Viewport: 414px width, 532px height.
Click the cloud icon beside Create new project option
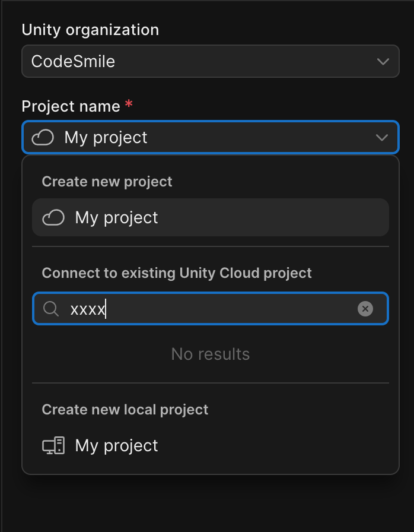pyautogui.click(x=53, y=218)
